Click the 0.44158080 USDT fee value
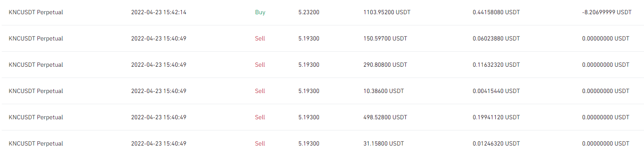Image resolution: width=644 pixels, height=155 pixels. [496, 12]
